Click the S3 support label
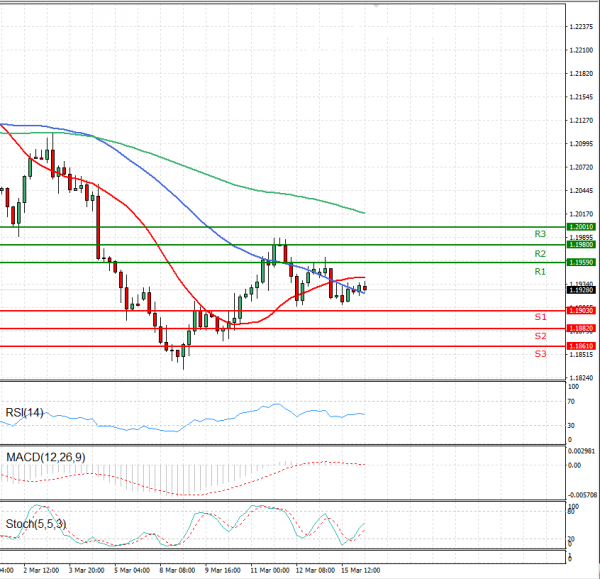 coord(540,354)
